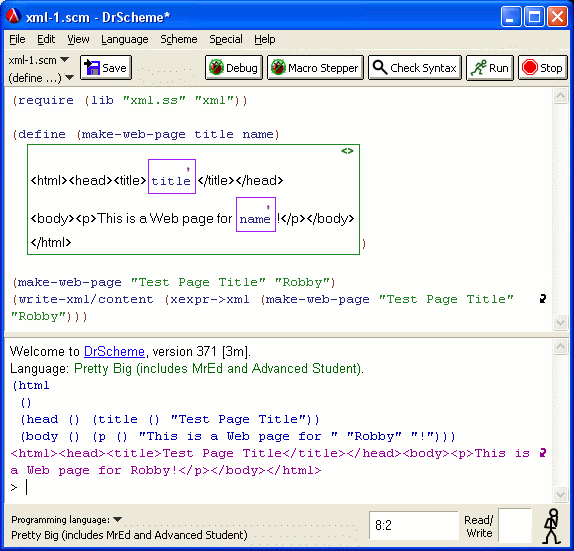
Task: Run the program
Action: click(x=490, y=68)
